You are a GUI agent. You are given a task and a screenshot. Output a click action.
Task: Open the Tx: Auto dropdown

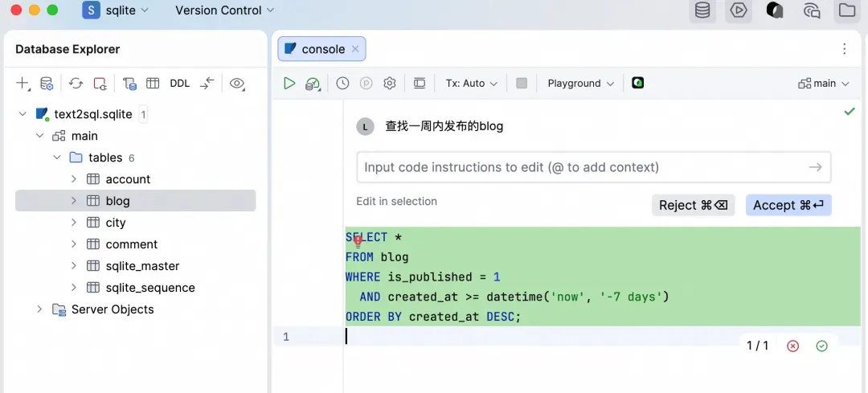click(x=472, y=84)
